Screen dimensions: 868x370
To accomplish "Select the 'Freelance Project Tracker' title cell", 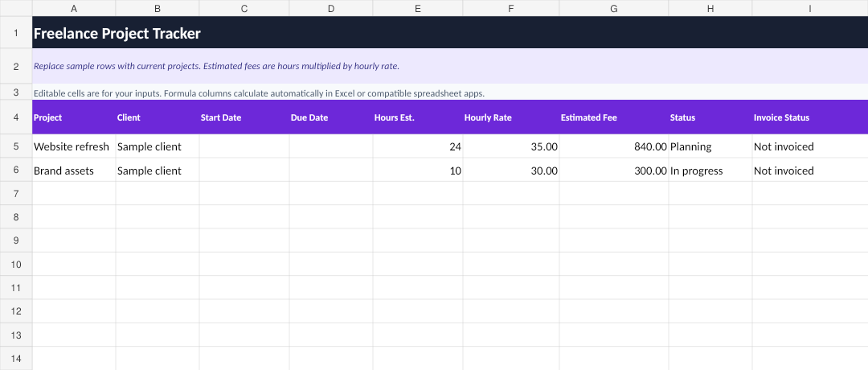I will (x=450, y=33).
